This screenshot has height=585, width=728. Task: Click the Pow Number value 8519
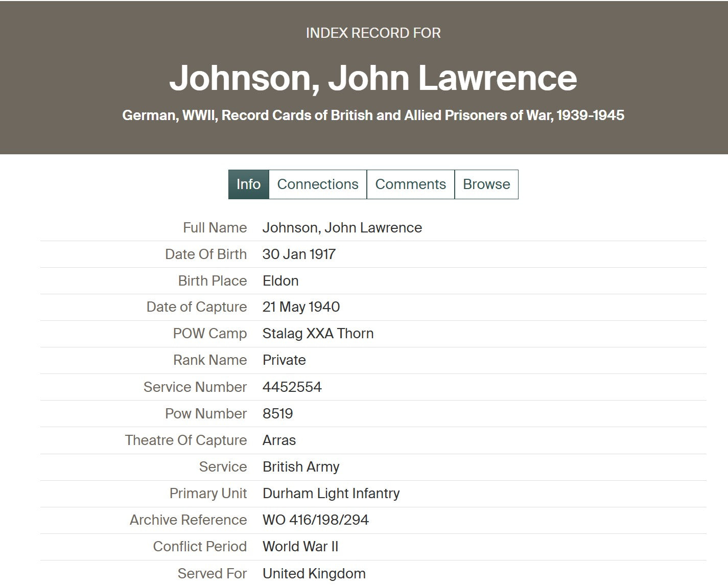click(x=277, y=414)
